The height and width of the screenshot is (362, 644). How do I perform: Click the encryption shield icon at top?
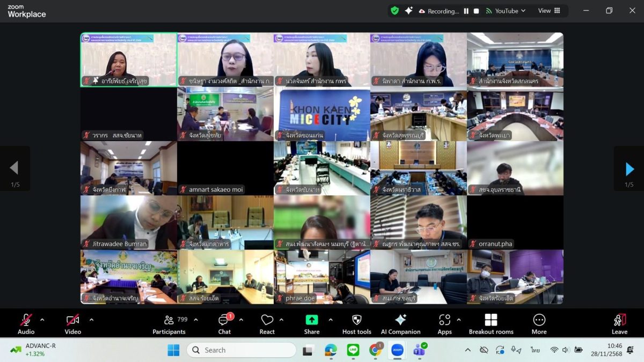(395, 11)
